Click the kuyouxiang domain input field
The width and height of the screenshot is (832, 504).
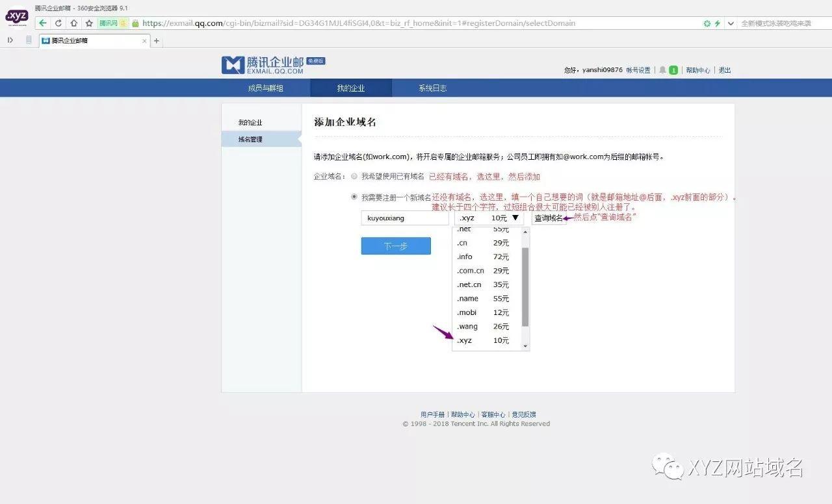[404, 218]
